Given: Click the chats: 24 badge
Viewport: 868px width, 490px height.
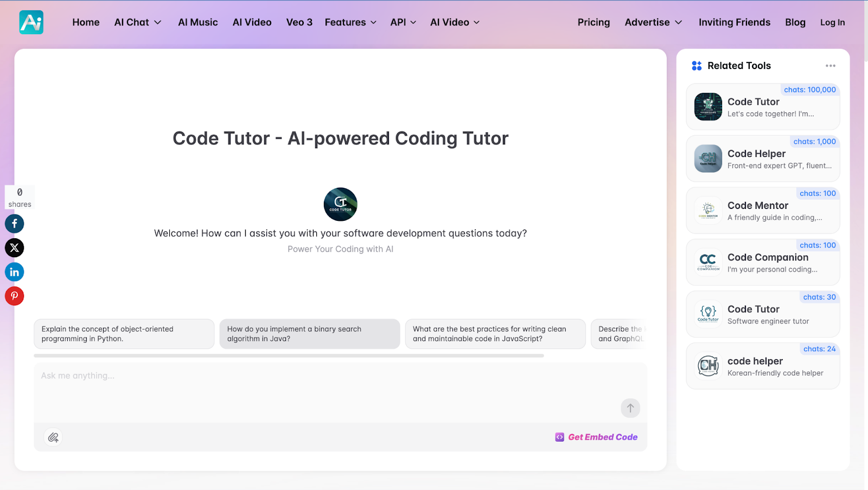Looking at the screenshot, I should (x=819, y=349).
